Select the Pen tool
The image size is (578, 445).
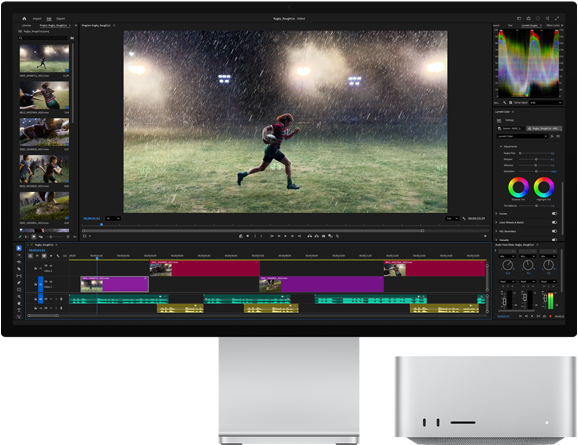[19, 283]
